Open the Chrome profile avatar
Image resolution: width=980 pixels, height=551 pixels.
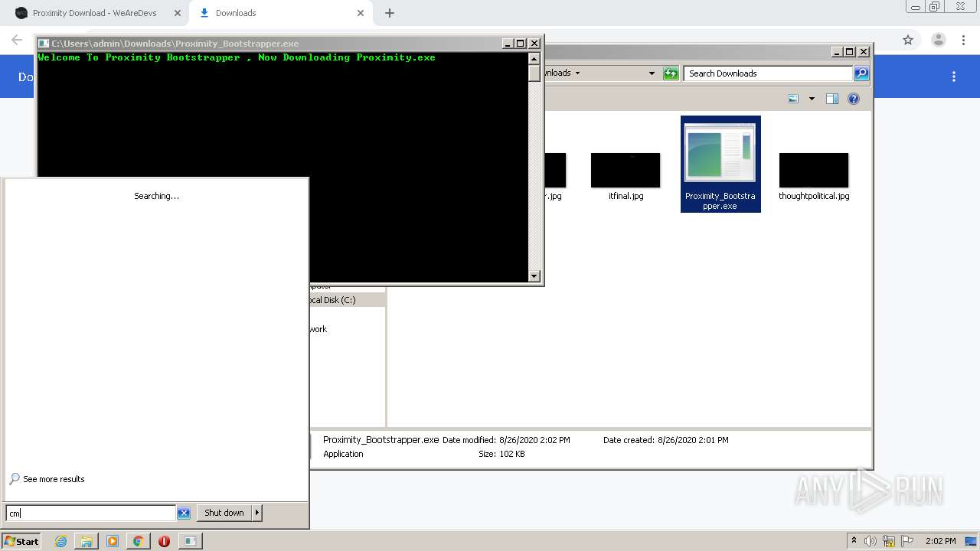coord(938,40)
